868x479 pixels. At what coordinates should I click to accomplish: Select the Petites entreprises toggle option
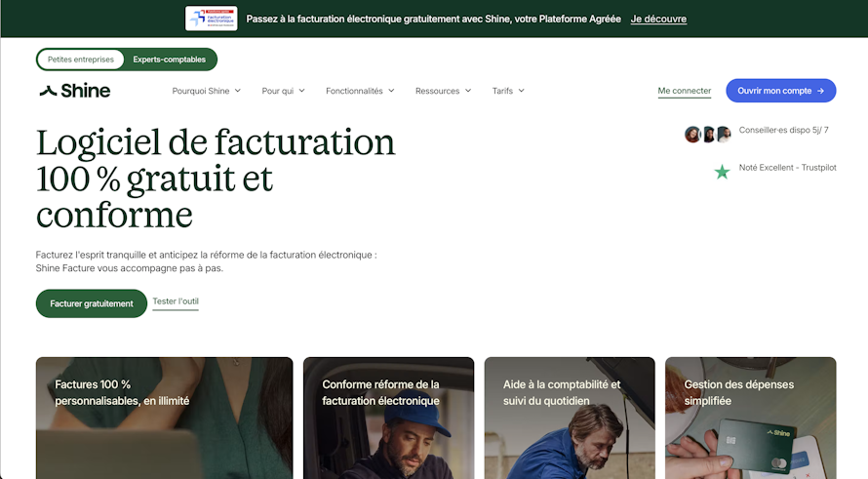[x=81, y=60]
